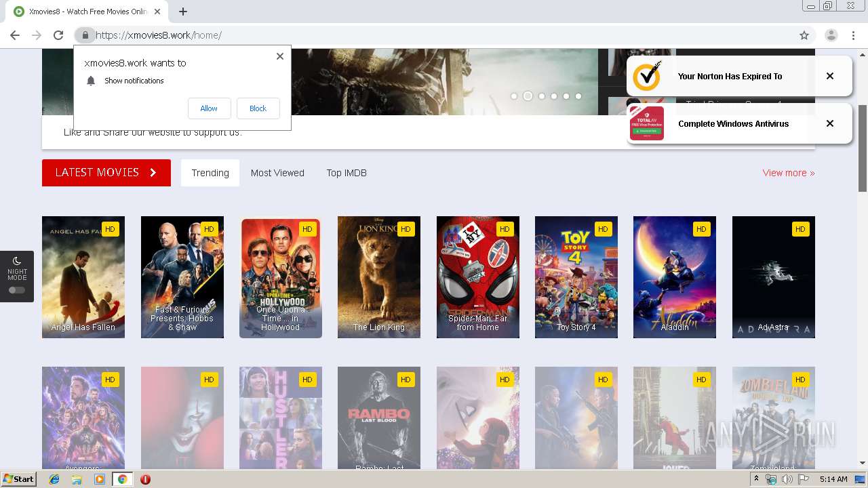
Task: Open Spider-Man: Far from Home poster
Action: click(478, 277)
